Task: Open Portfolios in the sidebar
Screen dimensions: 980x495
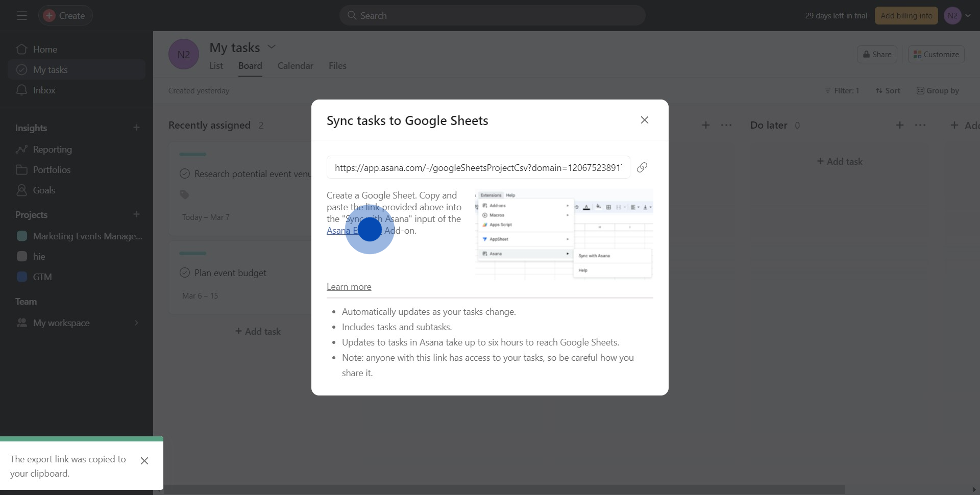Action: tap(77, 170)
